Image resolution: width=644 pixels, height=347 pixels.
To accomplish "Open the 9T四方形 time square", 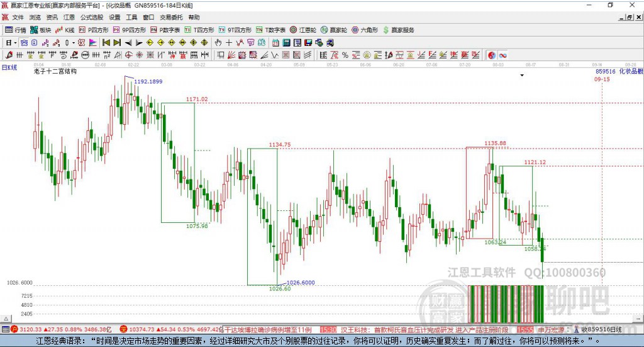I will pos(235,30).
